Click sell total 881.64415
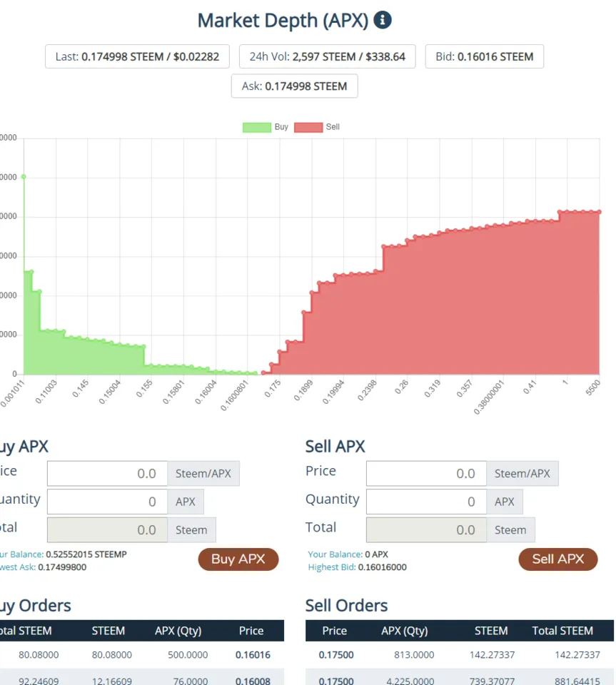The image size is (616, 685). coord(577,681)
